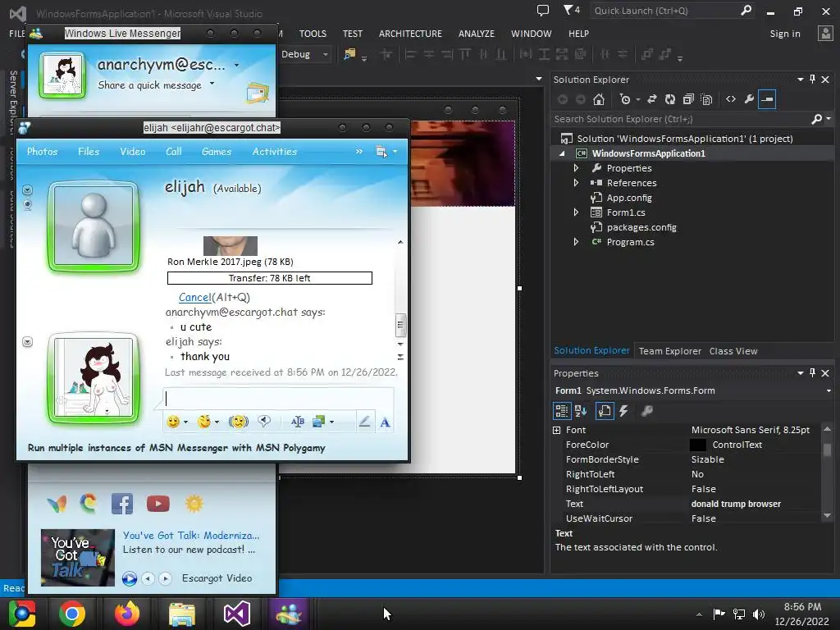Open the quick message dropdown arrow
The width and height of the screenshot is (840, 630).
coord(212,84)
